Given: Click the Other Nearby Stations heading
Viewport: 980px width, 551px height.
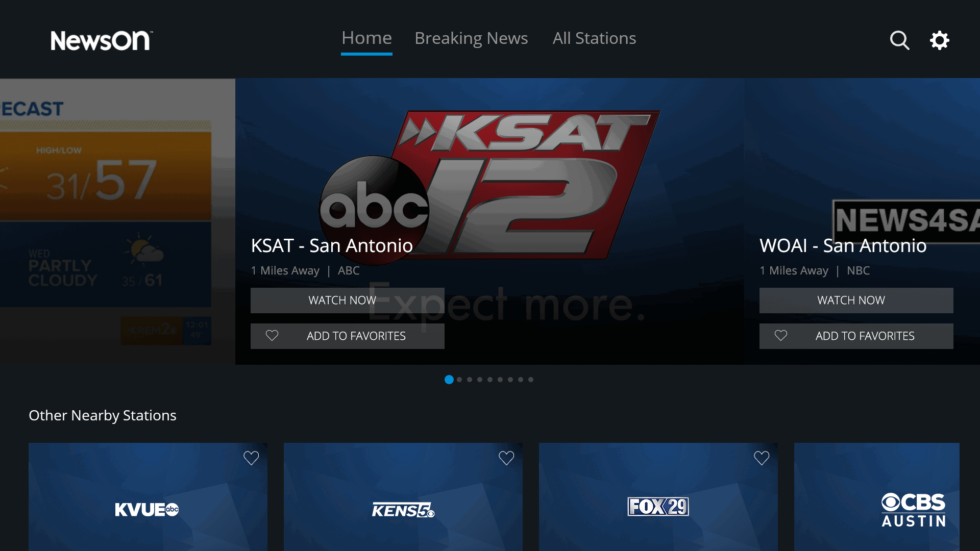Looking at the screenshot, I should (103, 415).
